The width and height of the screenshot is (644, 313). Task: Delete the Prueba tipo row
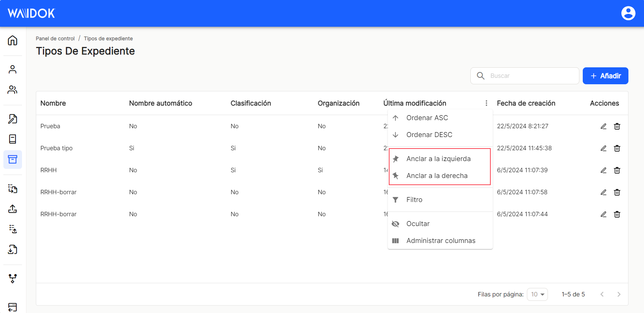point(617,148)
